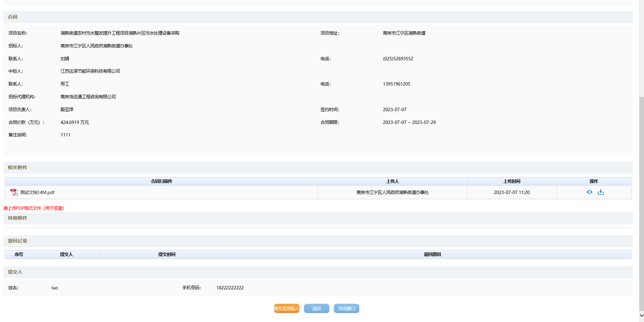Click the 其他附件 section heading
This screenshot has height=322, width=644.
[17, 218]
